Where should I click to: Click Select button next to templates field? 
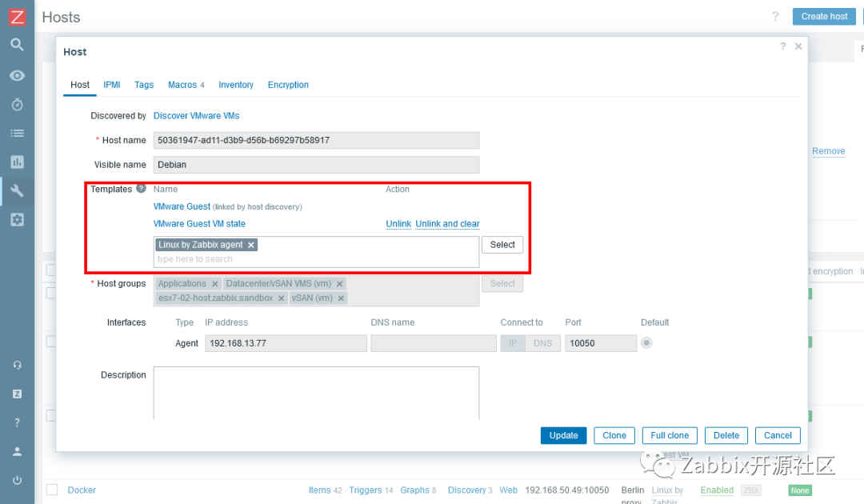click(x=502, y=245)
